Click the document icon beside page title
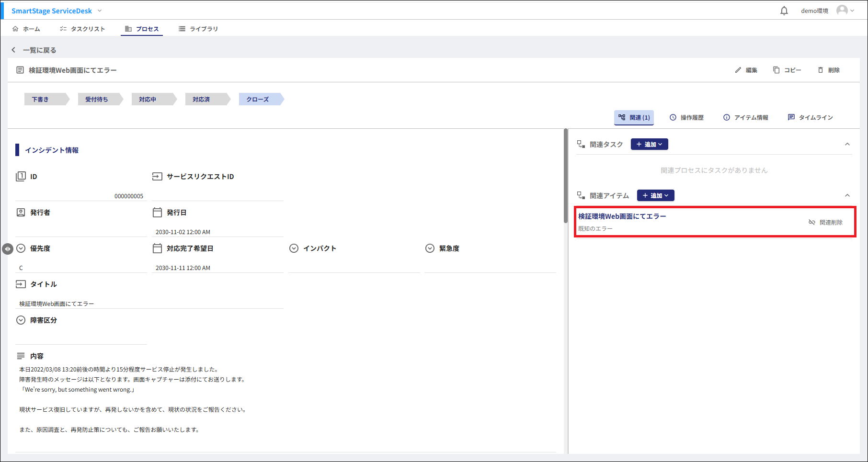 20,70
